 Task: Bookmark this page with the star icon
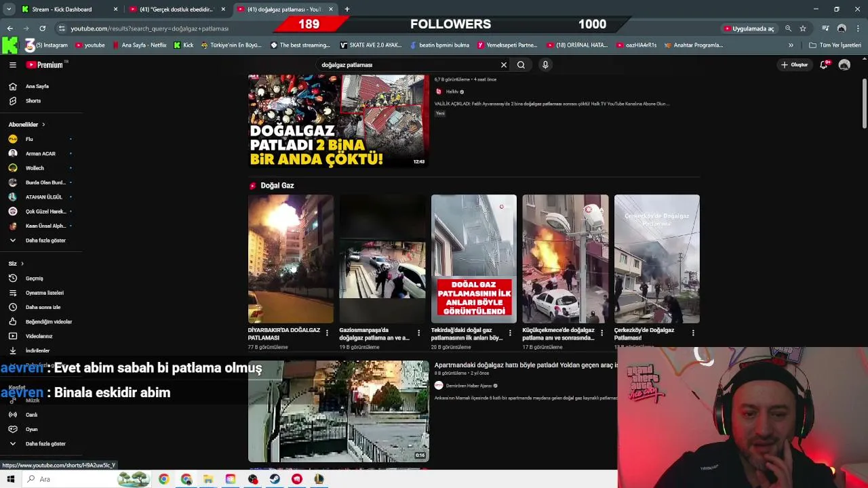tap(803, 28)
